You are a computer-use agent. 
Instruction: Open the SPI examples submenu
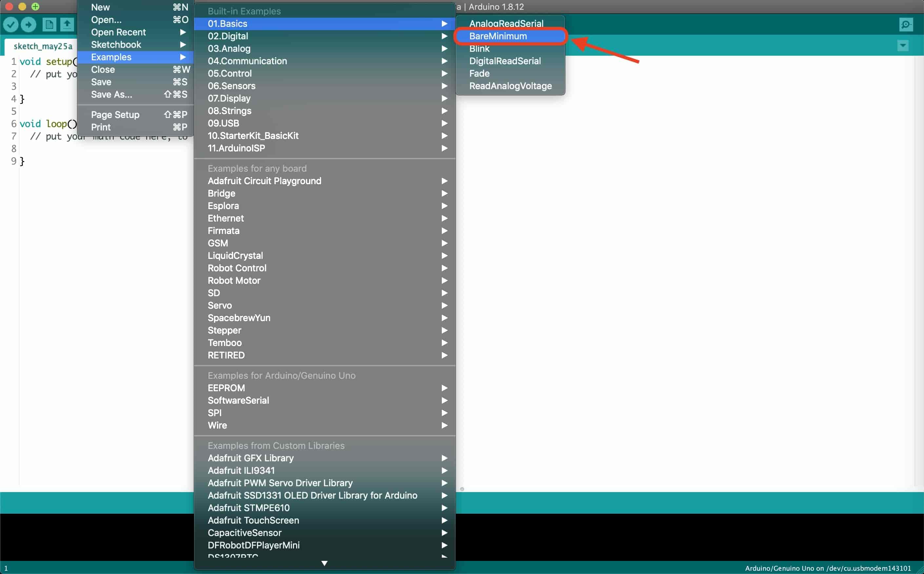[x=325, y=413]
